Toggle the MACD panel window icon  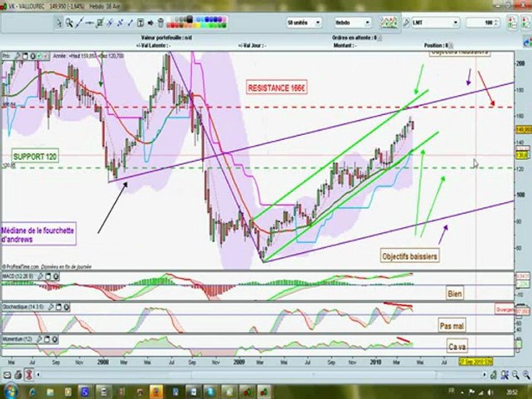[48, 277]
